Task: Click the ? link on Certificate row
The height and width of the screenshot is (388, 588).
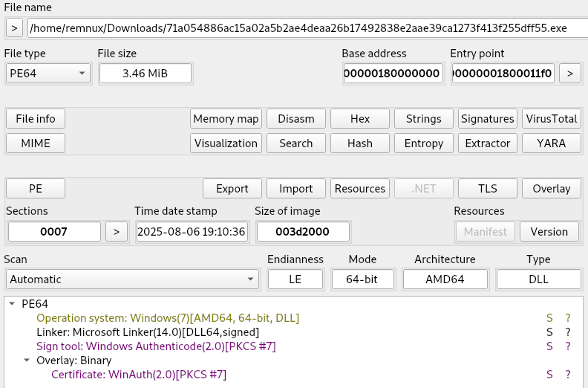Action: [568, 375]
